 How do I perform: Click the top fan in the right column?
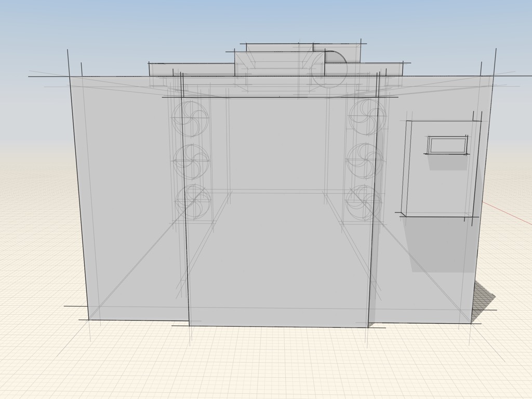pyautogui.click(x=366, y=116)
